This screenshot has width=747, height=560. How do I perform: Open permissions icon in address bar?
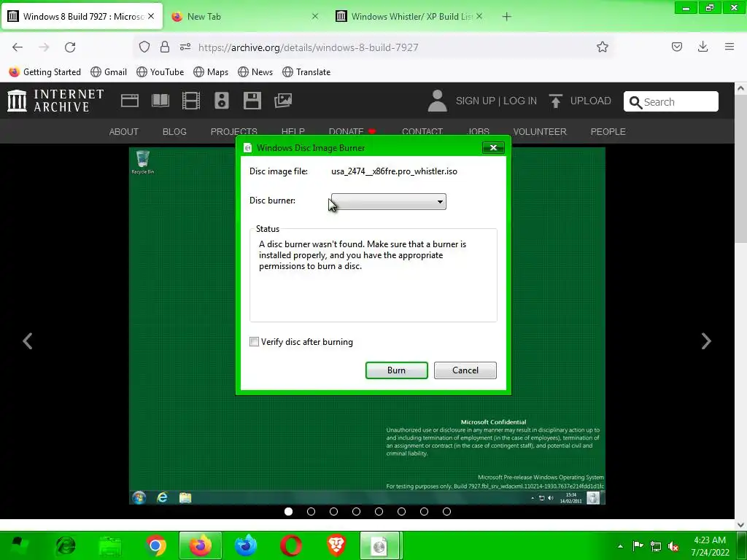point(185,47)
